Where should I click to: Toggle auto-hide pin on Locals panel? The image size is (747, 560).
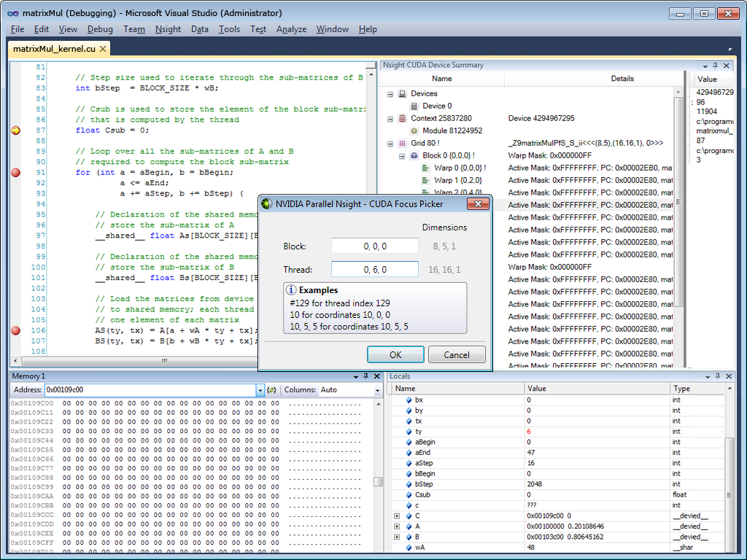pos(716,376)
